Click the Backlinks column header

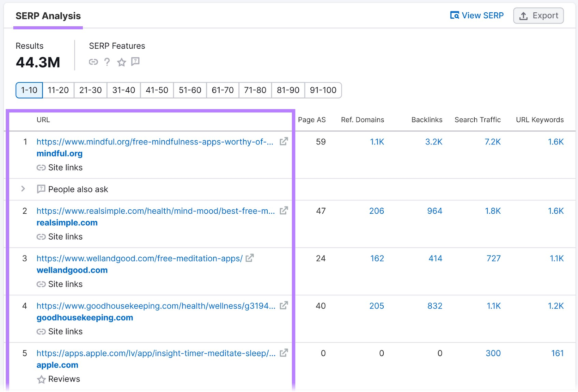[x=427, y=120]
